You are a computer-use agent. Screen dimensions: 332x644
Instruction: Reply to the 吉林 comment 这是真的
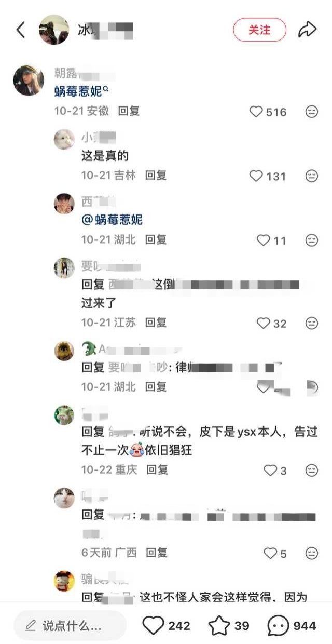(x=156, y=176)
